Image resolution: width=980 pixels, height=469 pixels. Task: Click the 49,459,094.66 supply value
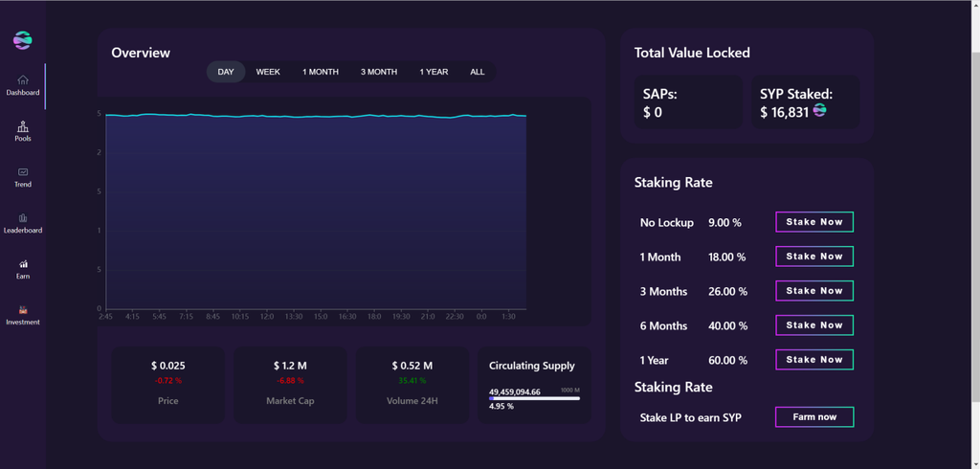coord(515,392)
